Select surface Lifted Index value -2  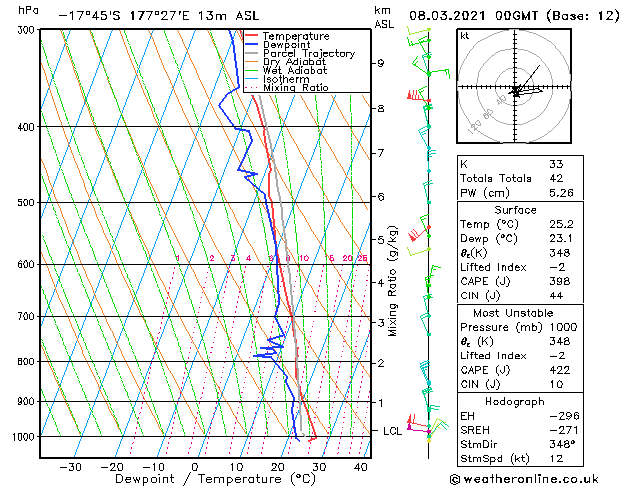coord(557,267)
